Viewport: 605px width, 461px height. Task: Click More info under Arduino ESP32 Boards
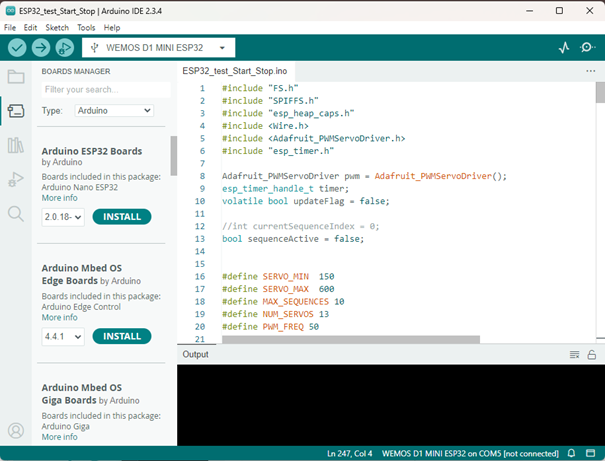[59, 198]
